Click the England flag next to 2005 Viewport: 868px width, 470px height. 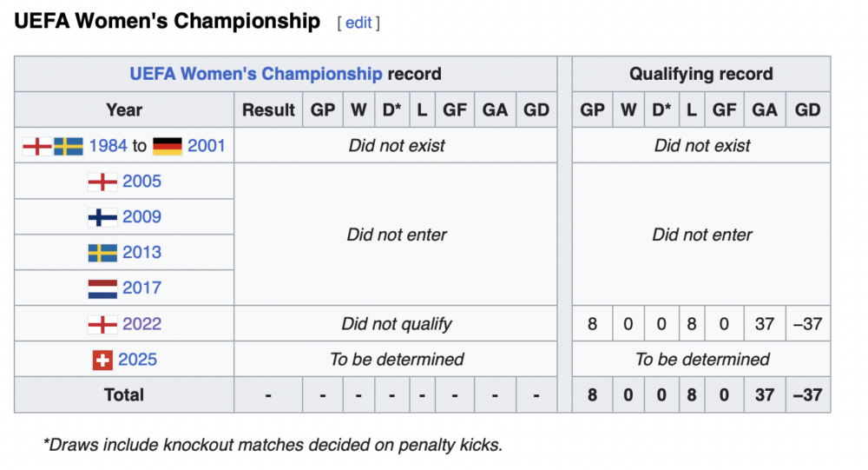(102, 182)
